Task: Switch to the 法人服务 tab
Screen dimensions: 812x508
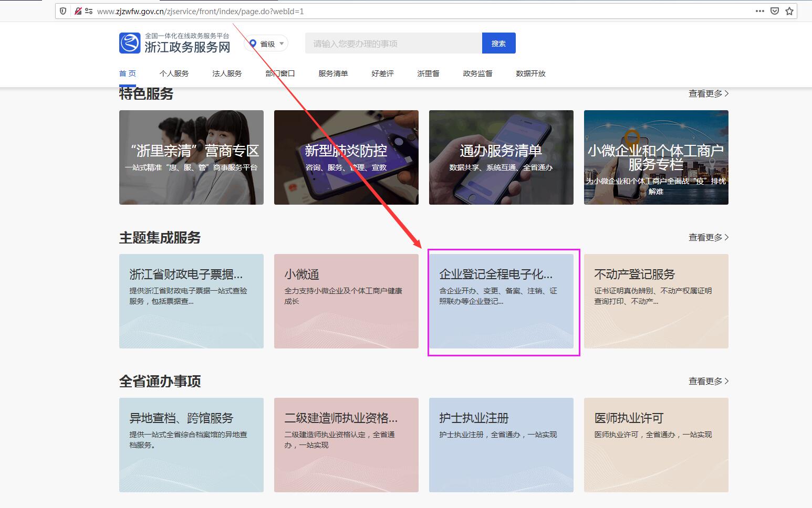Action: (x=226, y=73)
